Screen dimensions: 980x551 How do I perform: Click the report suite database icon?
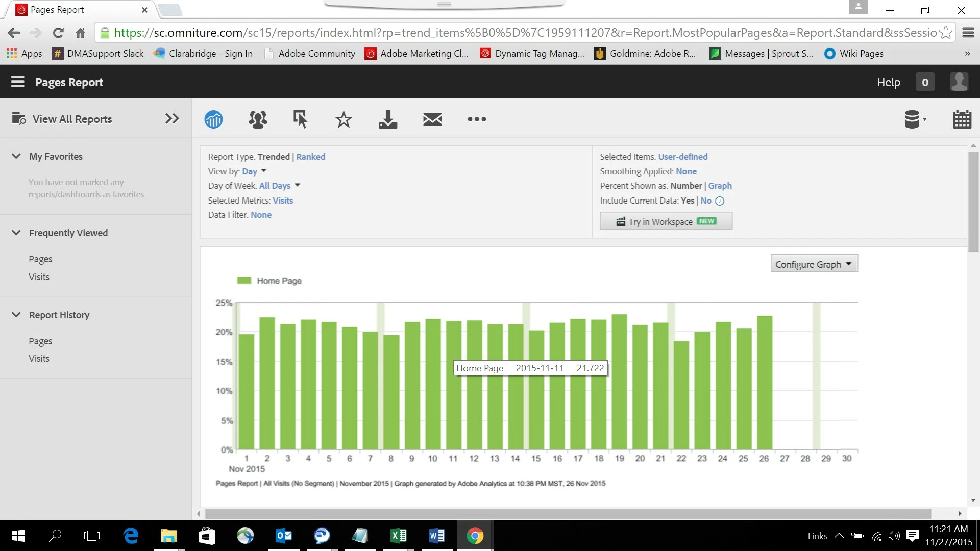(x=914, y=119)
